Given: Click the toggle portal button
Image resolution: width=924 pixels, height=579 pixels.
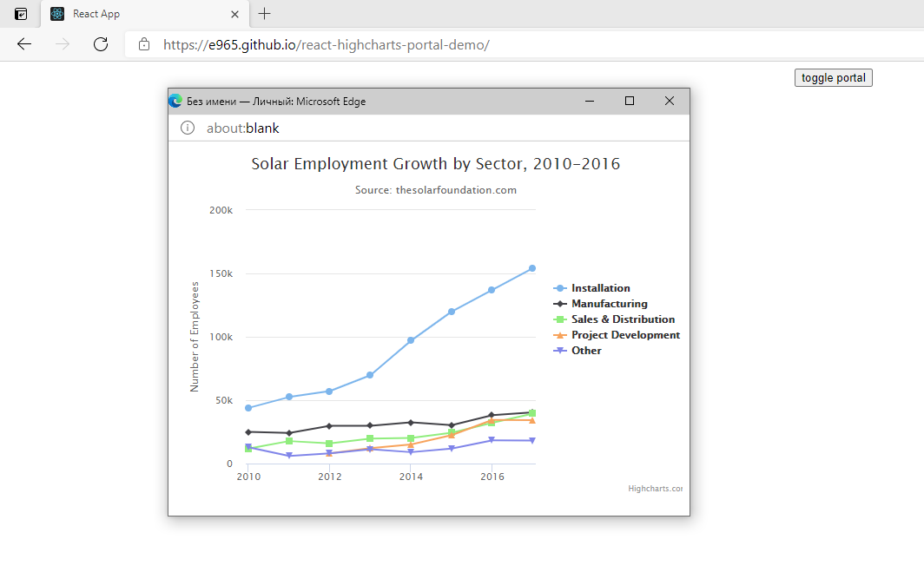Looking at the screenshot, I should click(832, 77).
